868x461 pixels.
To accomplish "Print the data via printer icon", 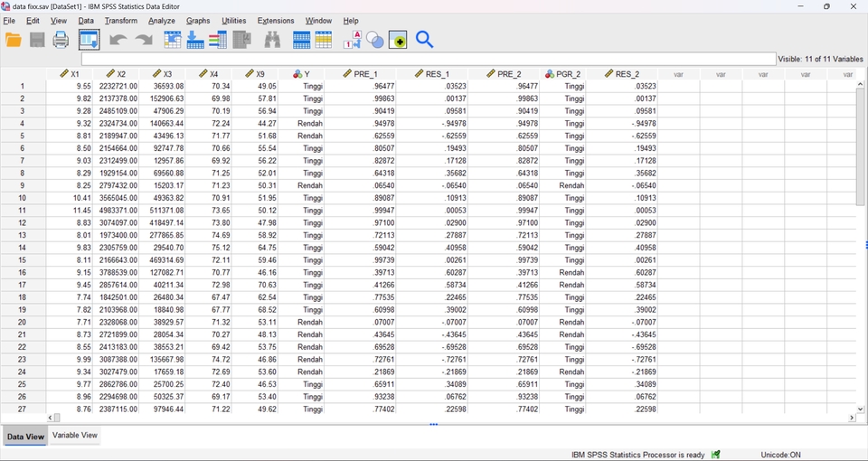I will [x=61, y=40].
